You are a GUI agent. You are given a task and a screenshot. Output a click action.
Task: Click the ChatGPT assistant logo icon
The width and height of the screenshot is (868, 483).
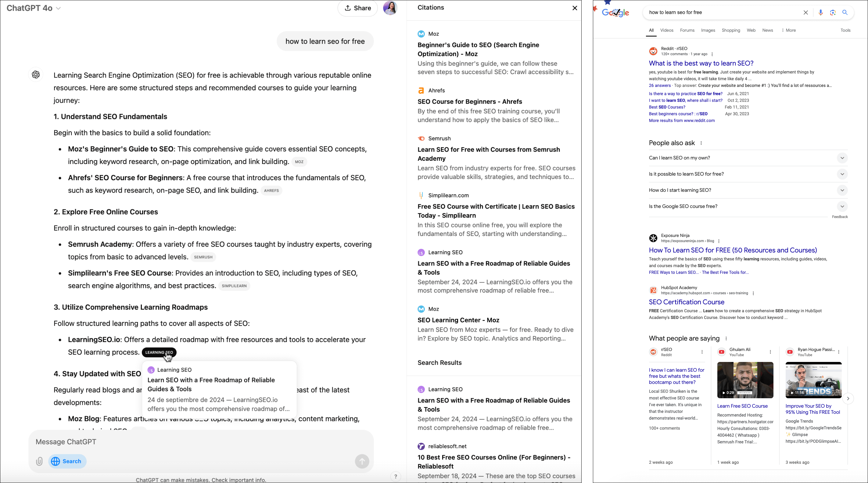36,75
